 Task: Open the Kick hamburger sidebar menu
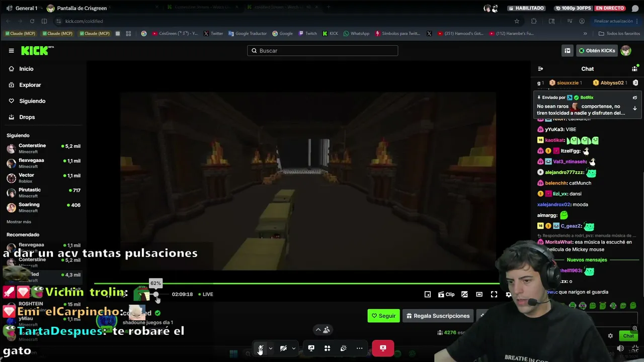tap(11, 51)
